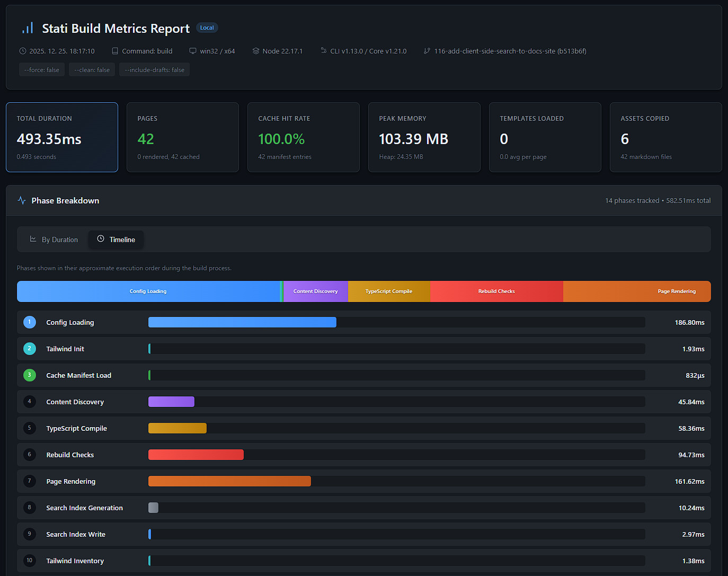This screenshot has height=576, width=728.
Task: Click the Local badge near the title
Action: (207, 28)
